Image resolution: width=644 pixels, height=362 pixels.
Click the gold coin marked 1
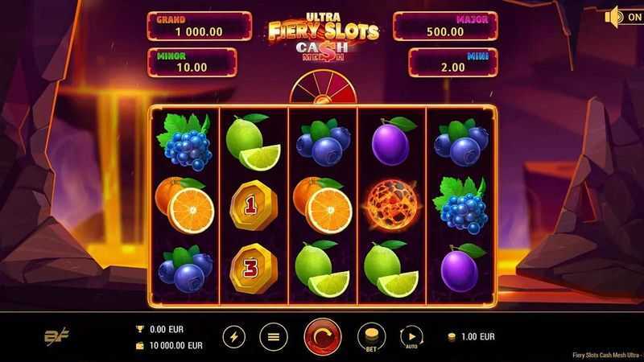[254, 205]
